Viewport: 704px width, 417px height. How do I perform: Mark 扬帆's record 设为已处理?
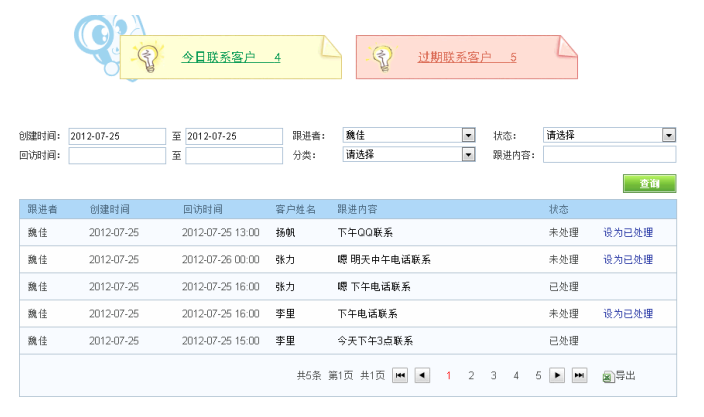click(627, 232)
